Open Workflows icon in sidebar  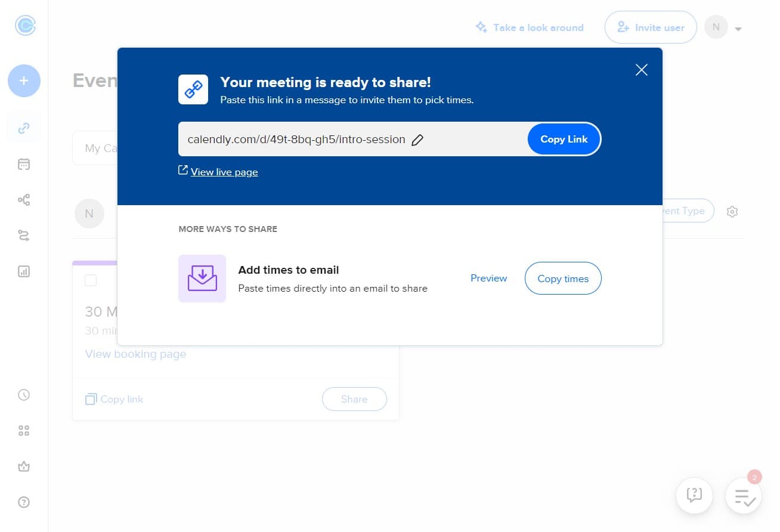24,200
